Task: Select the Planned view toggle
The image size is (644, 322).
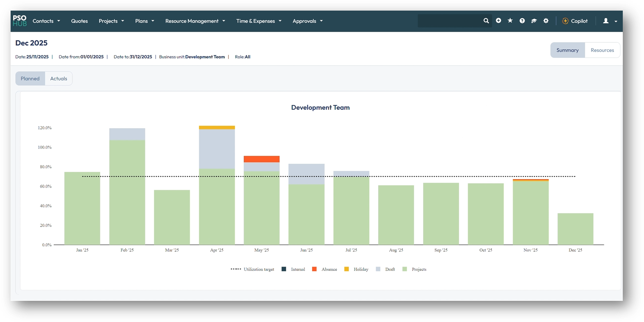Action: point(30,79)
